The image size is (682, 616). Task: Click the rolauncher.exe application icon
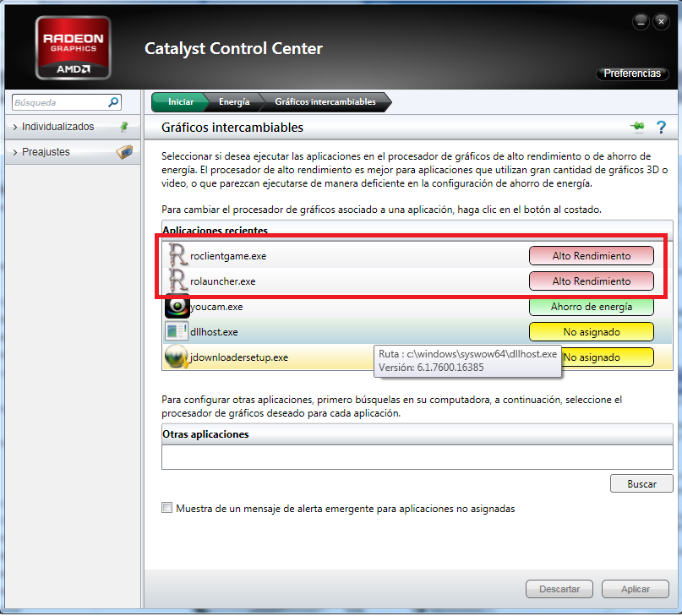point(177,281)
